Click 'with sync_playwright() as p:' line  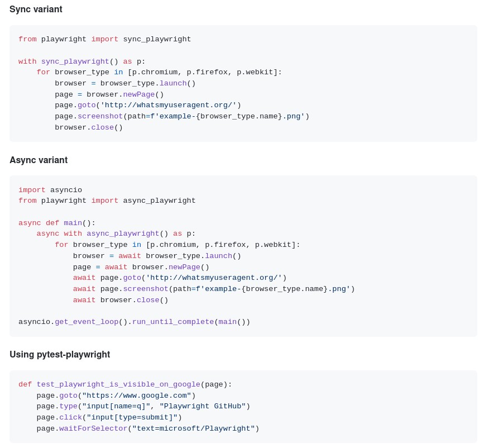click(x=82, y=61)
